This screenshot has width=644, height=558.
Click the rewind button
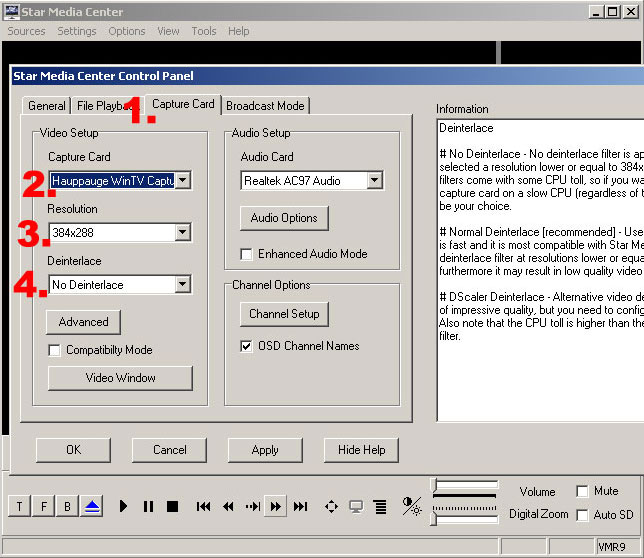coord(228,507)
